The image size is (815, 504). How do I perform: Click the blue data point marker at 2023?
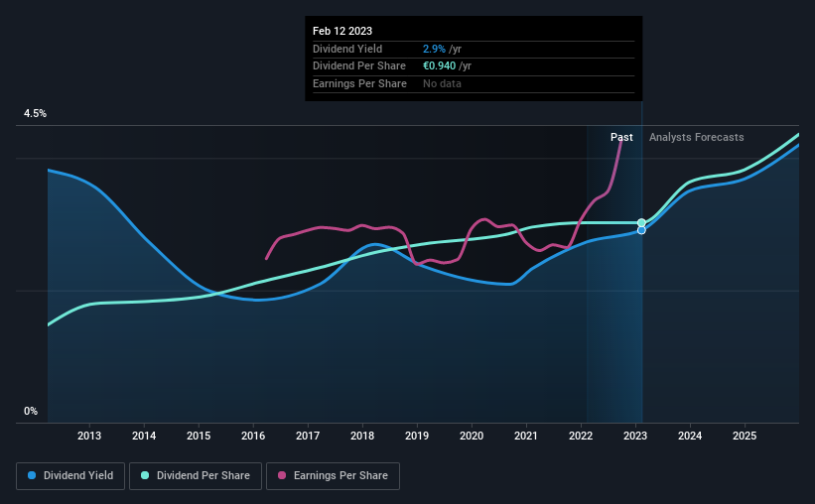point(641,230)
